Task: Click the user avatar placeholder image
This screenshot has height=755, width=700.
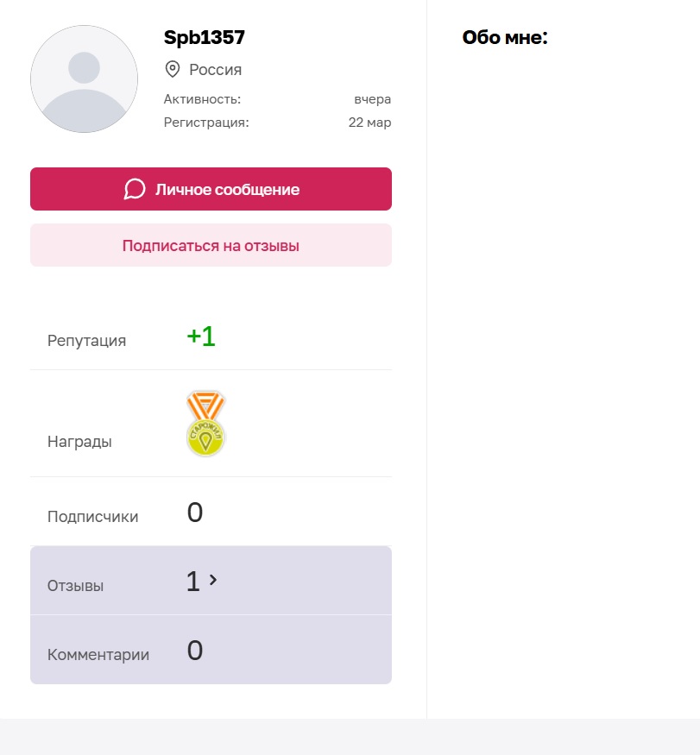Action: point(84,79)
